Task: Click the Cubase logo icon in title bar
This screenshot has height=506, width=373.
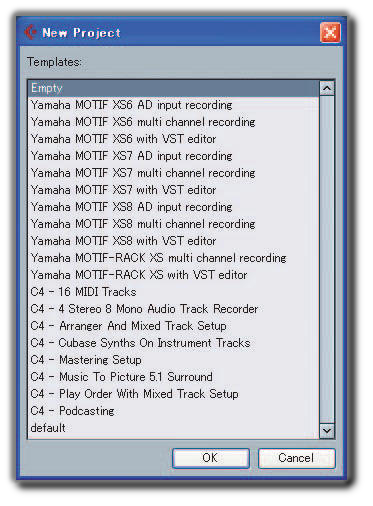Action: click(30, 32)
